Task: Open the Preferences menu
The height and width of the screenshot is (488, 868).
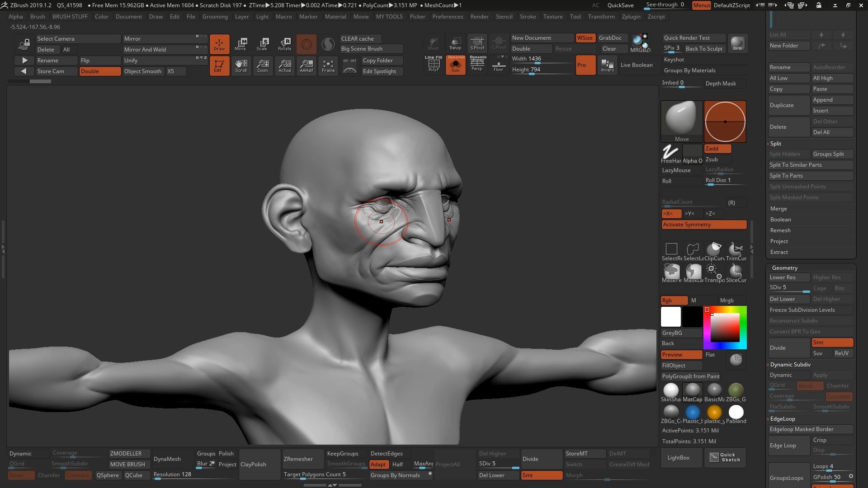Action: point(448,17)
